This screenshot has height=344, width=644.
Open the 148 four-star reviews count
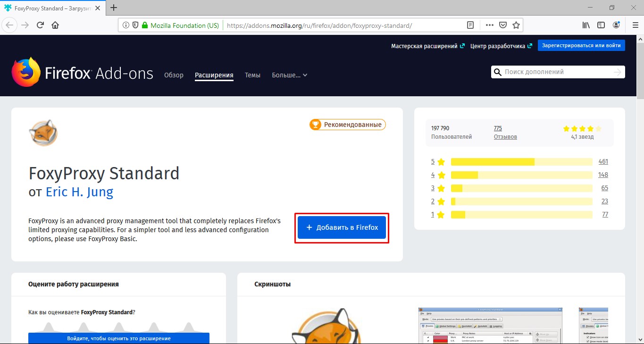[603, 175]
